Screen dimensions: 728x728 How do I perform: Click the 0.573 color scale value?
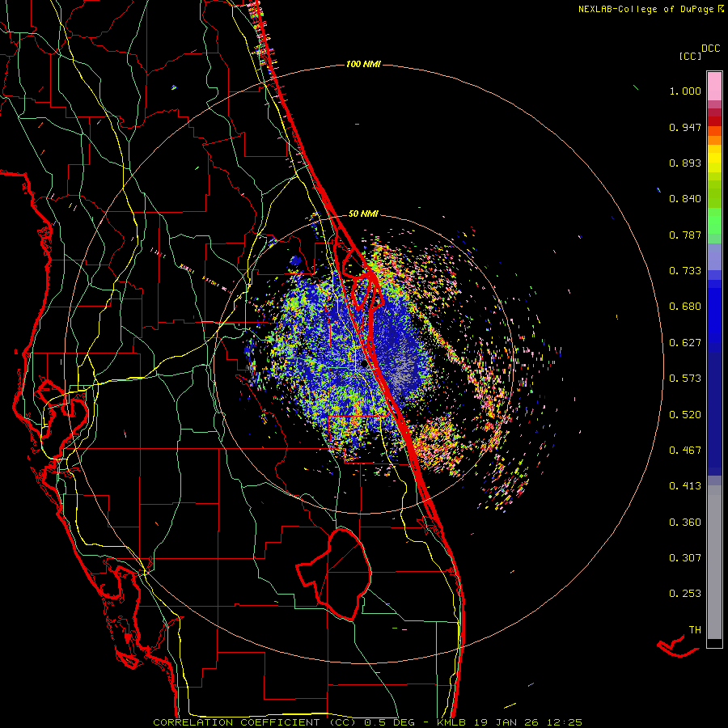tap(685, 379)
